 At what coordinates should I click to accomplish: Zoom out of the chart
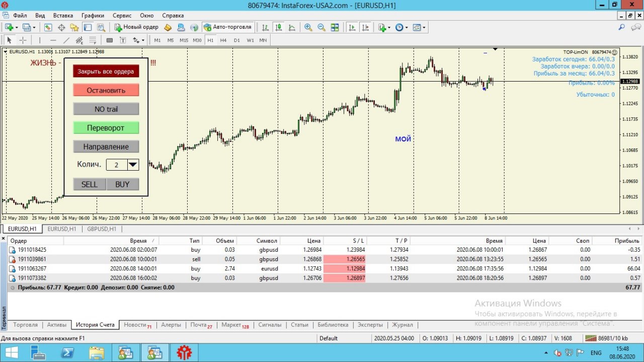pyautogui.click(x=321, y=27)
